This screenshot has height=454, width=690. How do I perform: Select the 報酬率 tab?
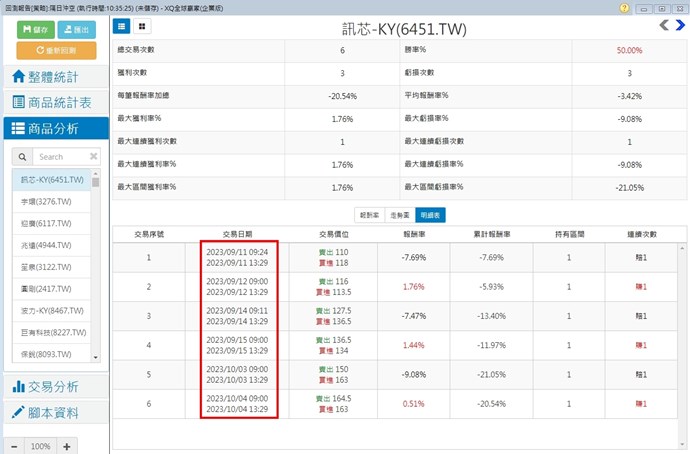pyautogui.click(x=368, y=214)
